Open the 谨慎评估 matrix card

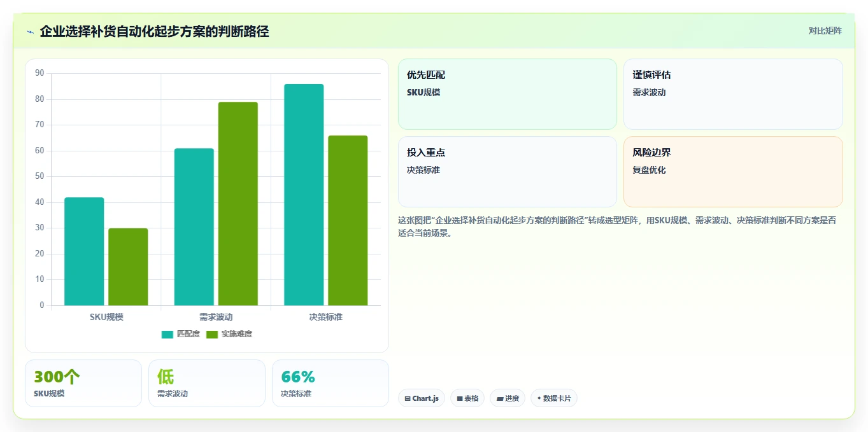tap(733, 94)
